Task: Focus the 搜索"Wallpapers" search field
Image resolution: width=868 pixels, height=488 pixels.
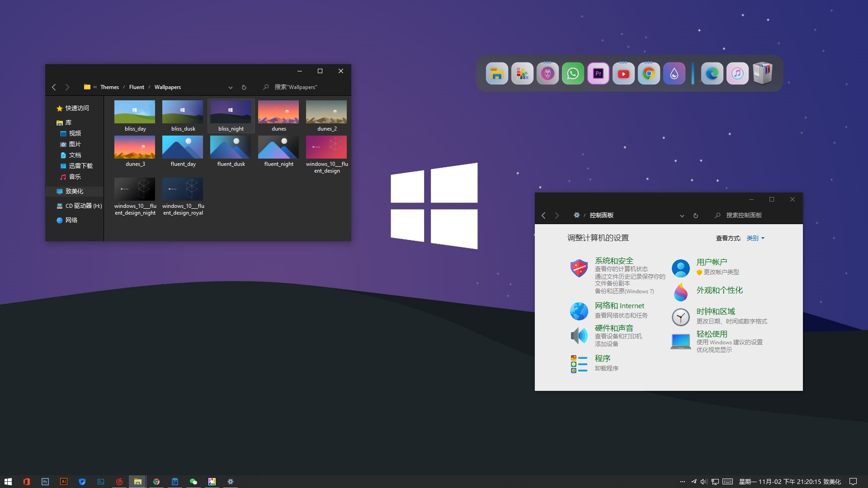Action: (x=302, y=87)
